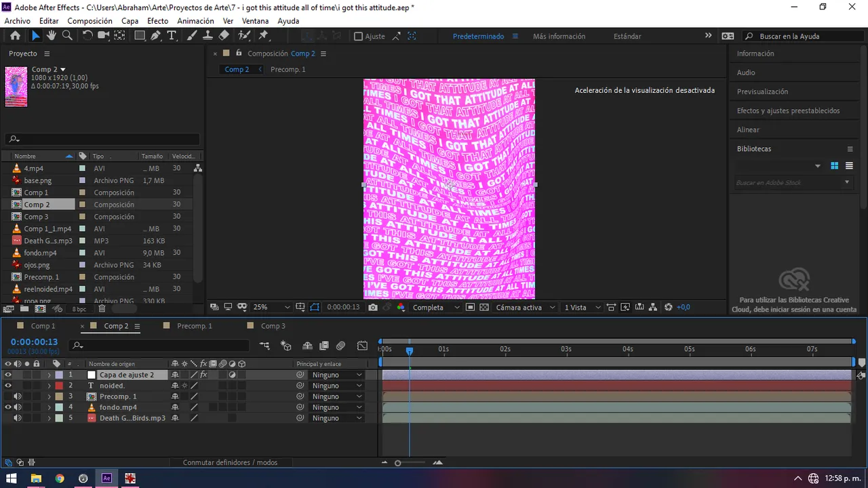Expand the hidden workspaces overflow arrows
Screen dimensions: 868x488
pyautogui.click(x=709, y=36)
